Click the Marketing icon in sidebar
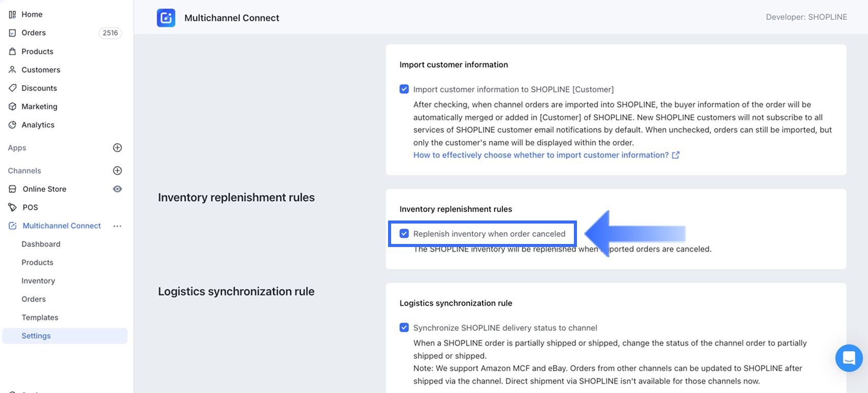Image resolution: width=868 pixels, height=393 pixels. coord(12,106)
